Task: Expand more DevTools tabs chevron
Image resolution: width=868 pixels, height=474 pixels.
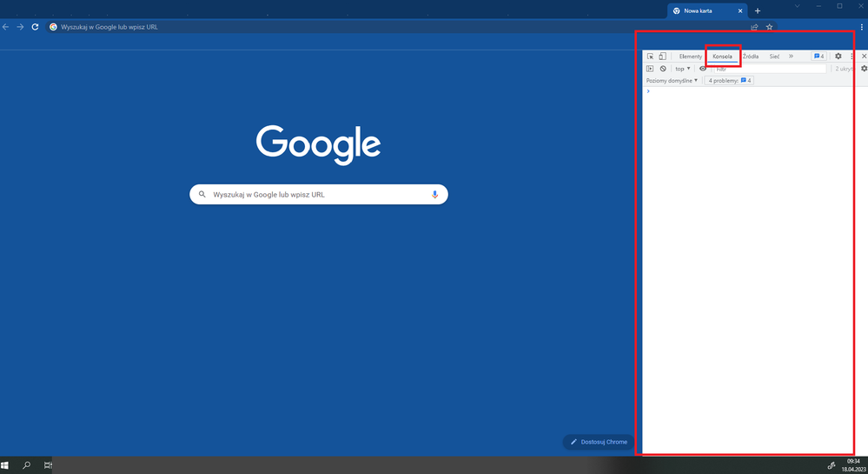Action: (791, 57)
